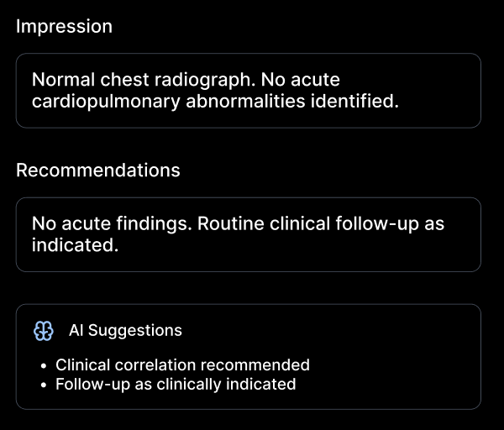Select the Recommendations section heading
The image size is (504, 430).
[x=98, y=170]
